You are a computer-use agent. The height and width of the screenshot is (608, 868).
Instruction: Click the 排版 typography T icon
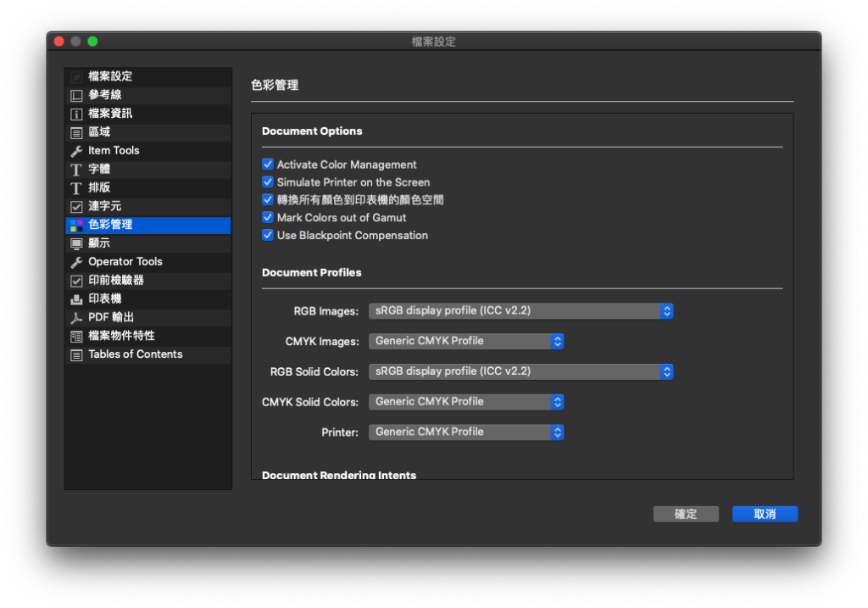76,188
